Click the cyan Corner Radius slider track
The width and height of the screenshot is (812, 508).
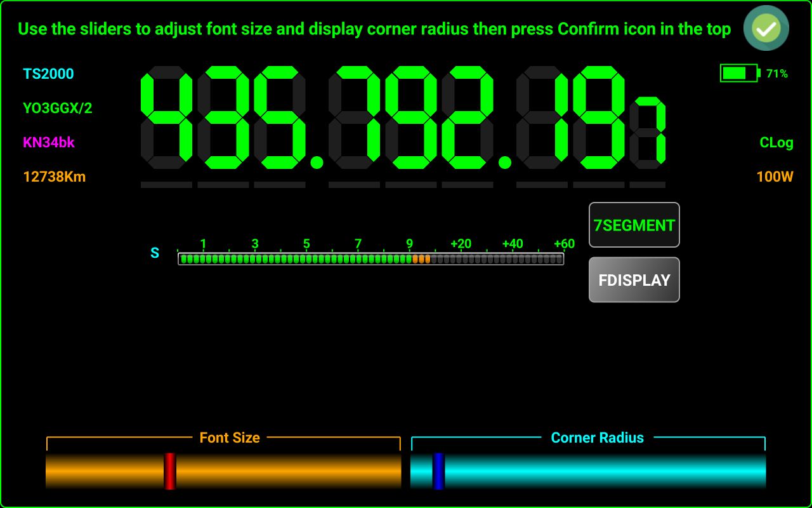603,471
